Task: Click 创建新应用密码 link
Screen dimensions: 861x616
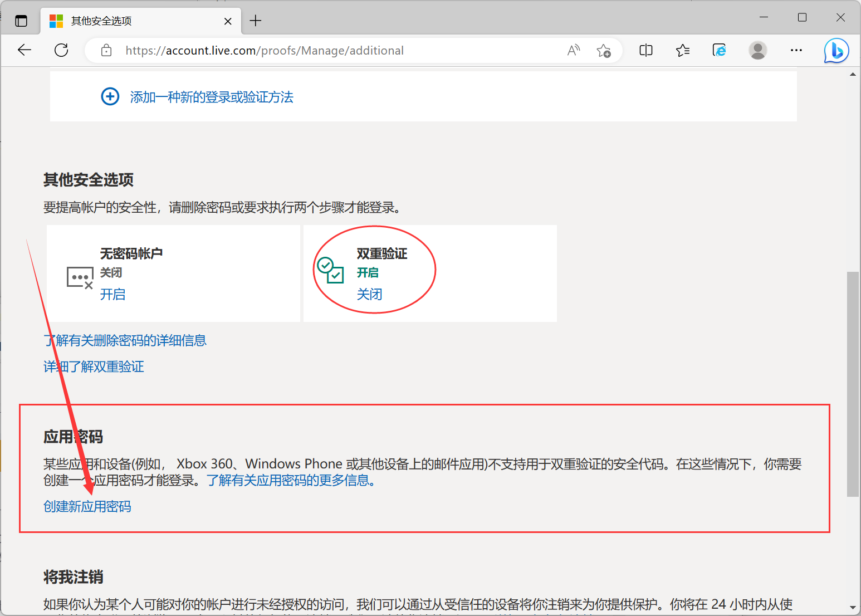Action: click(x=87, y=507)
